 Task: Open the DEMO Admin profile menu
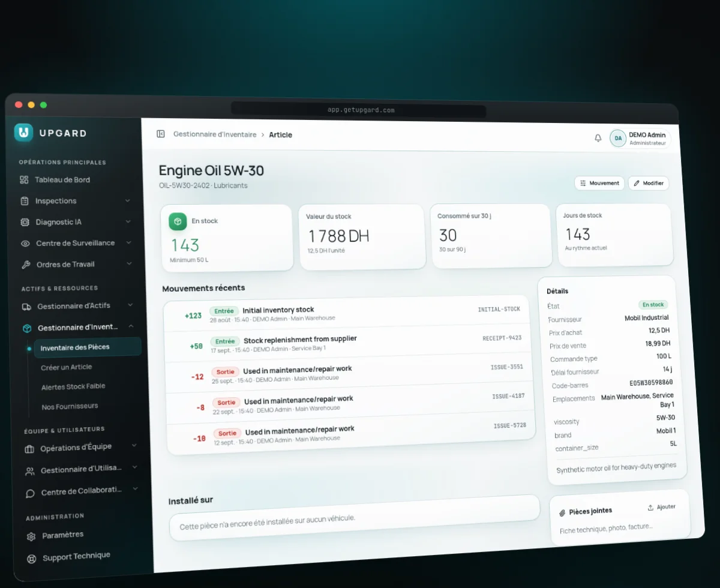click(640, 139)
